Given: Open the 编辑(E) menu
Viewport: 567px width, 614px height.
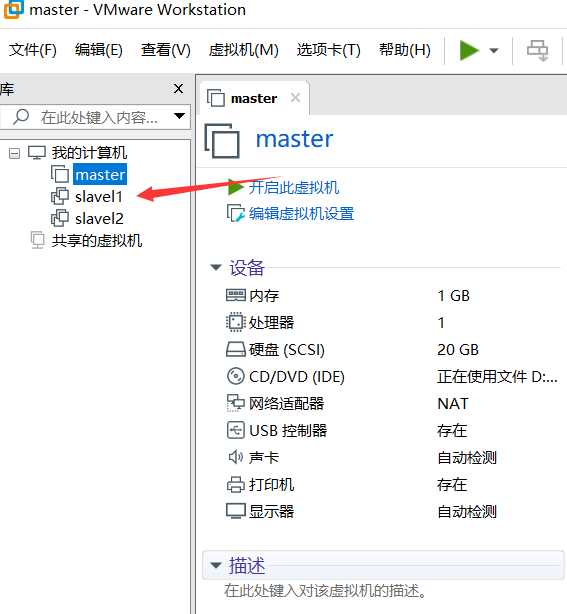Looking at the screenshot, I should point(99,50).
